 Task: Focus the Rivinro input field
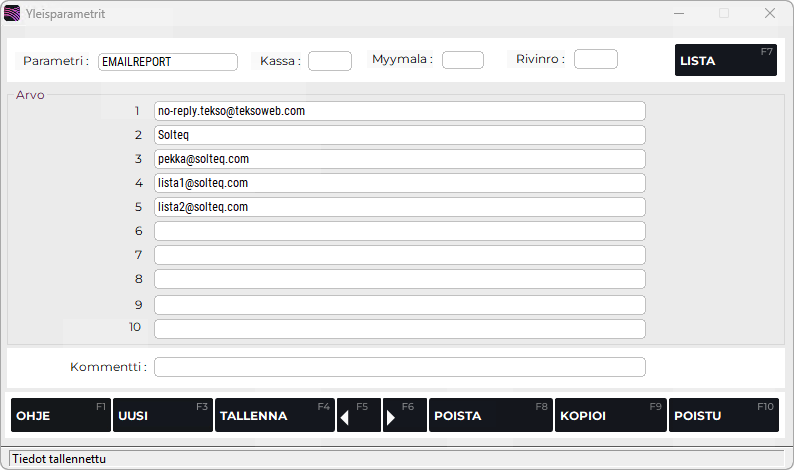click(596, 59)
